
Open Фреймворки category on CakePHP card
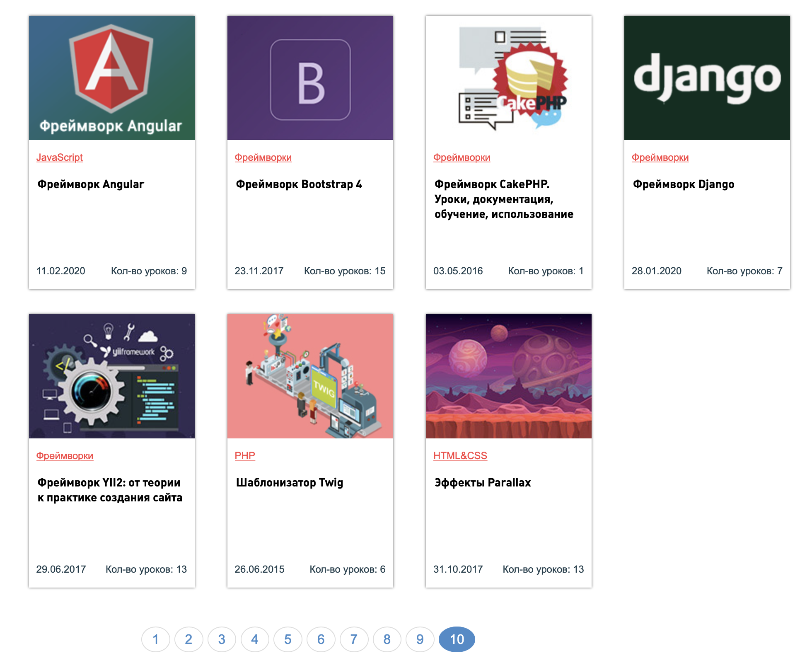462,157
